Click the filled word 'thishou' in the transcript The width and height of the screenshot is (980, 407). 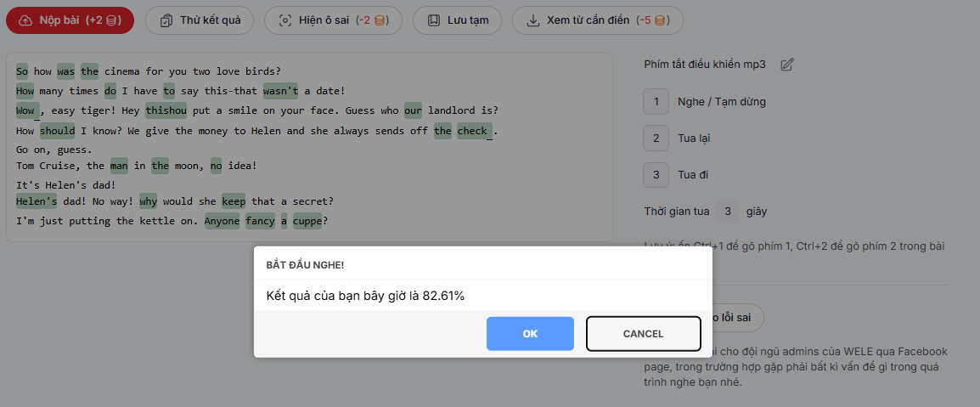(166, 110)
